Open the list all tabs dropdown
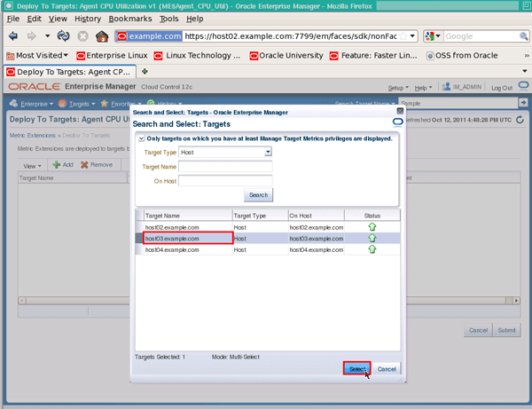This screenshot has width=532, height=409. [525, 71]
